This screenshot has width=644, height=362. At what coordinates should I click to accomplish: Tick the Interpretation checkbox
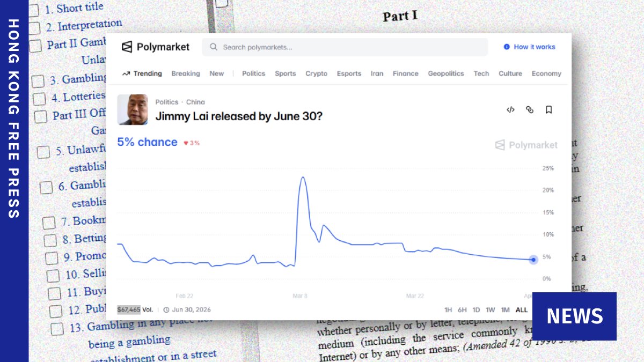coord(35,28)
